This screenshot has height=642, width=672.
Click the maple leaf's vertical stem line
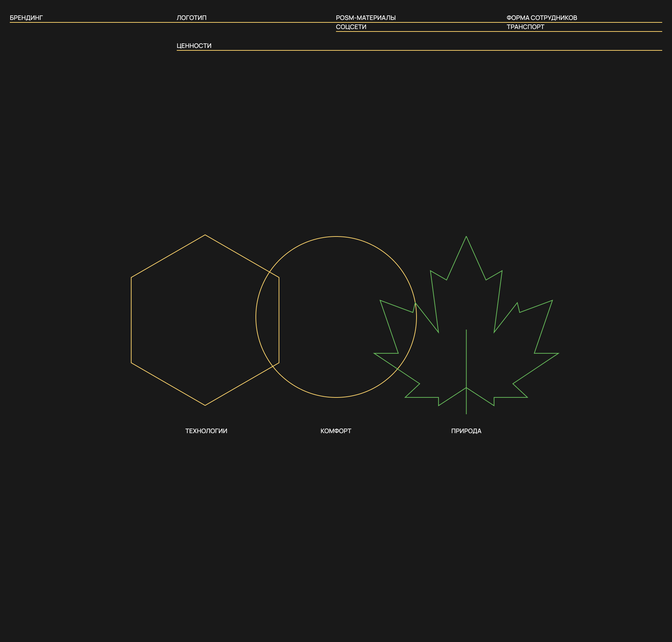click(466, 364)
